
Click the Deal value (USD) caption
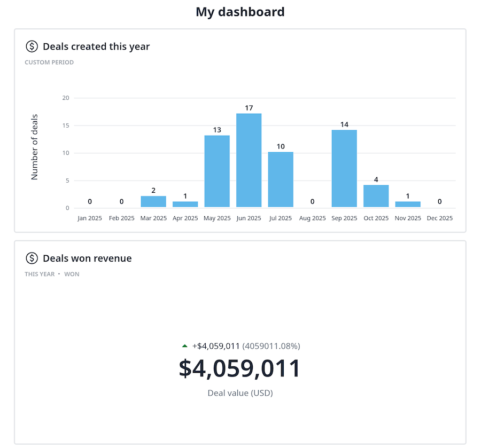[x=240, y=394]
